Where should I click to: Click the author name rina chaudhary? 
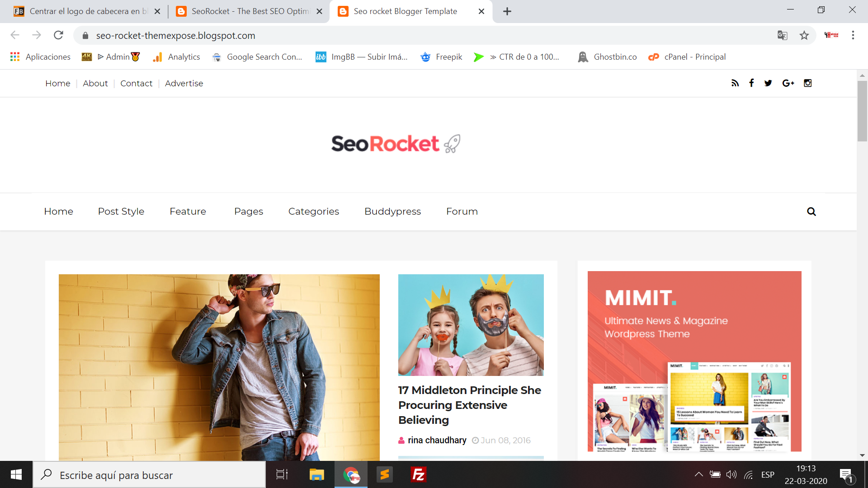(x=437, y=440)
